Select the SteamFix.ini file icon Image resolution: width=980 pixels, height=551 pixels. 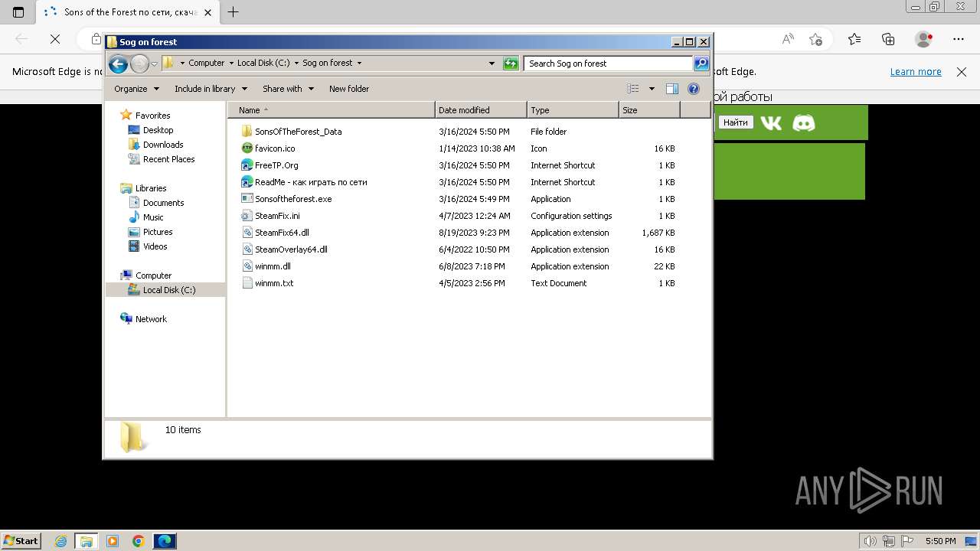pos(247,216)
